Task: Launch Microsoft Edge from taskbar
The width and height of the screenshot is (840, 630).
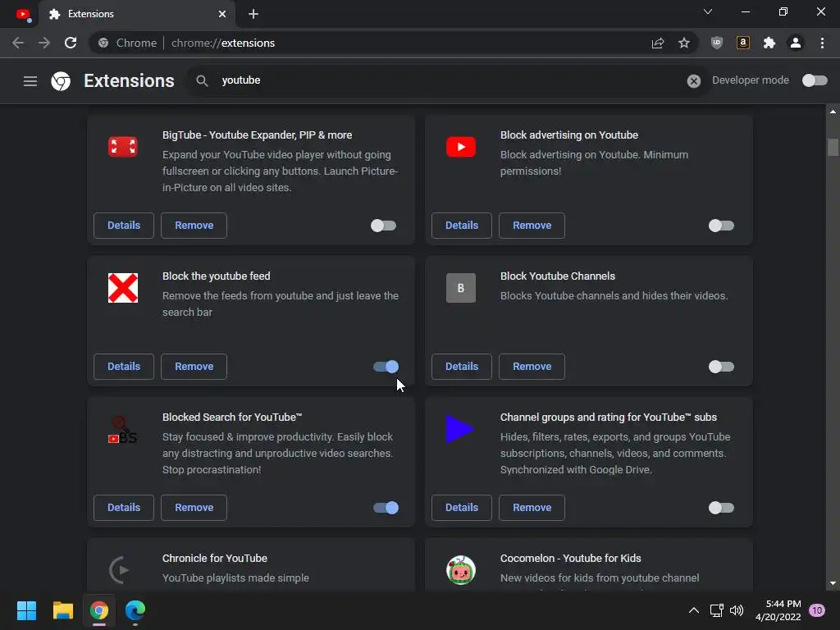Action: coord(135,610)
